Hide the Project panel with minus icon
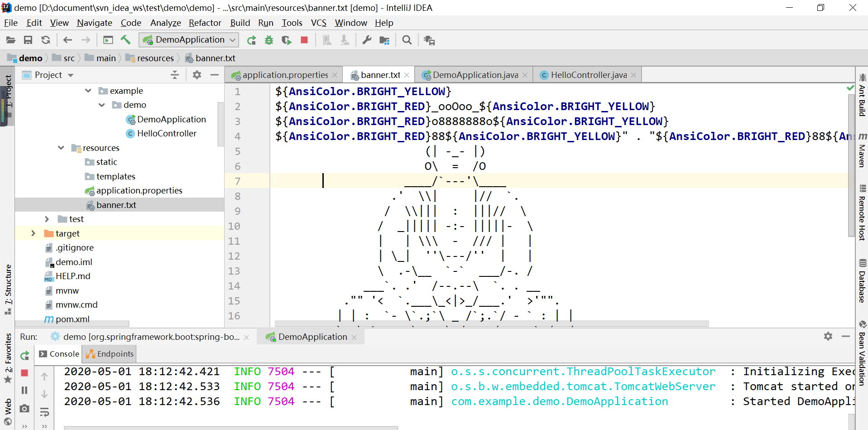 (x=215, y=75)
